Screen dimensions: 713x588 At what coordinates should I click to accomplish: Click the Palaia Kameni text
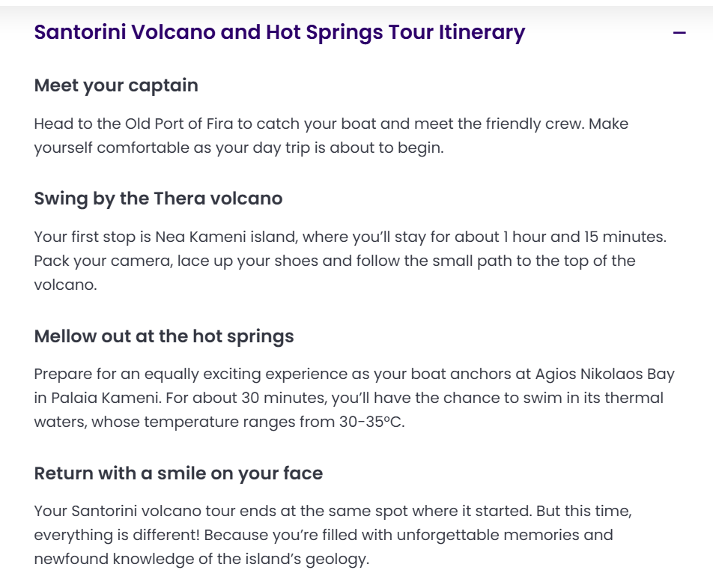click(x=106, y=398)
